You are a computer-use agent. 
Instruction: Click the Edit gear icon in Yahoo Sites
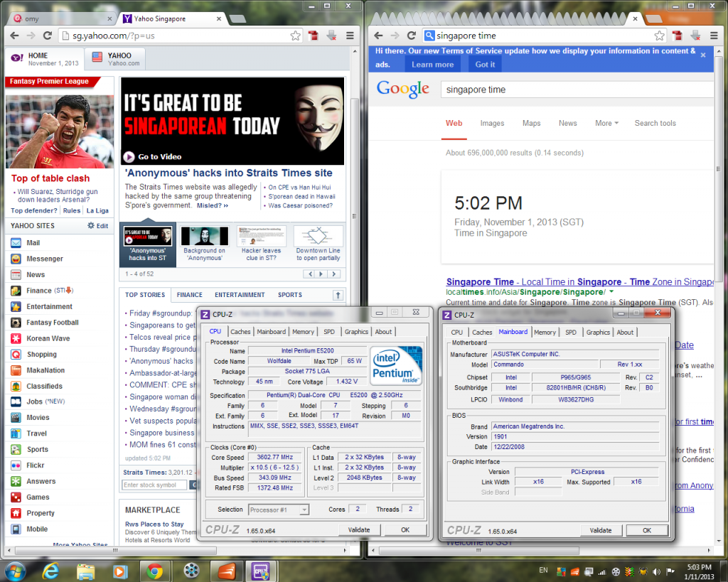91,226
